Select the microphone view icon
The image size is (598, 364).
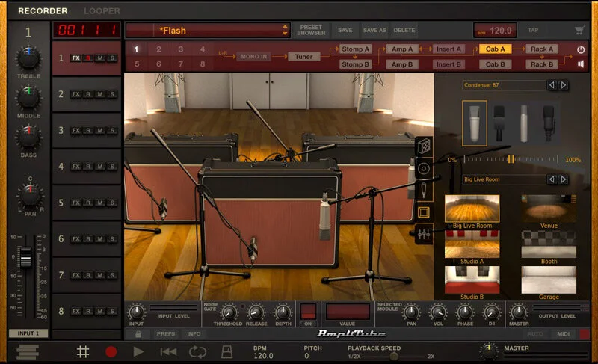tap(424, 190)
